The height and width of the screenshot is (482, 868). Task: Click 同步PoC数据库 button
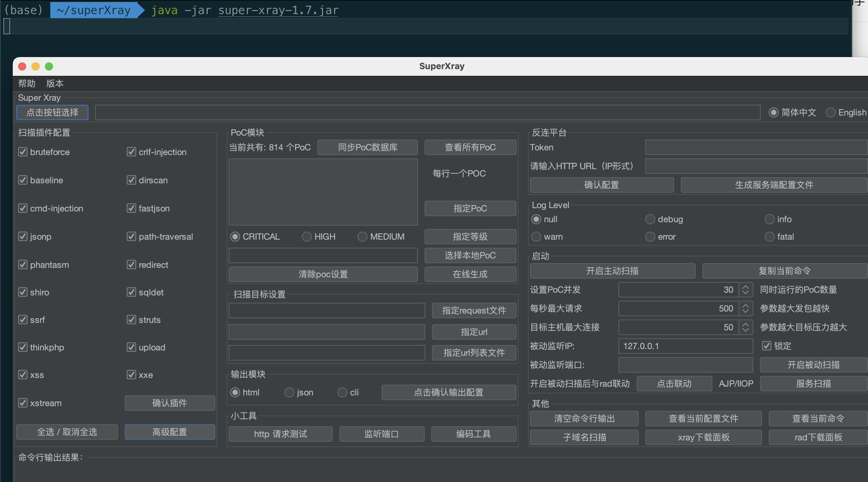[367, 147]
